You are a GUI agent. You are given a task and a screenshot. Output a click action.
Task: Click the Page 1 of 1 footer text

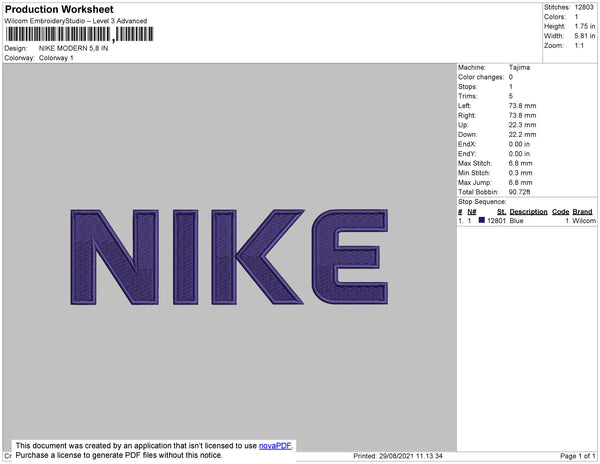point(578,456)
